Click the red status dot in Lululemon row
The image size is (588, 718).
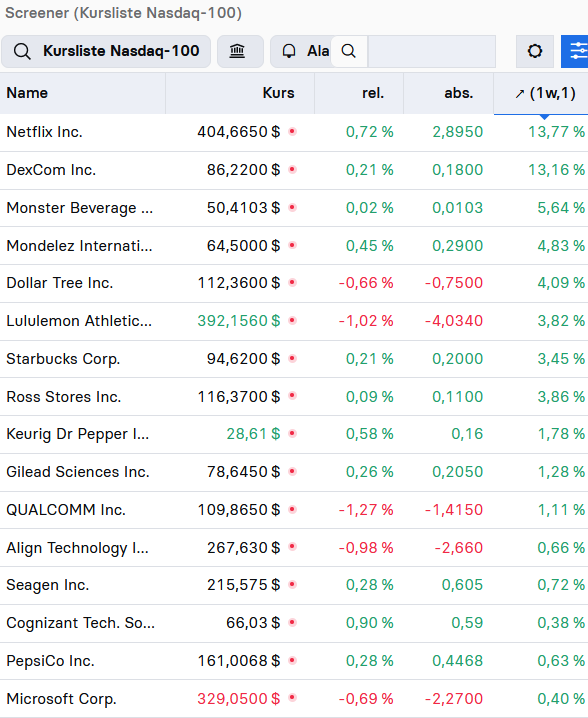tap(292, 321)
